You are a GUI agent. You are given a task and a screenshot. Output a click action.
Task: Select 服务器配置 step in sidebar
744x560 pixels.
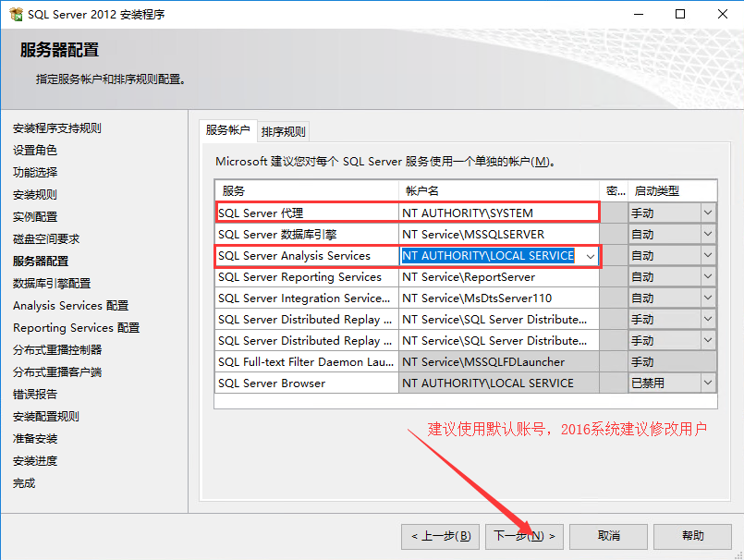[x=41, y=261]
